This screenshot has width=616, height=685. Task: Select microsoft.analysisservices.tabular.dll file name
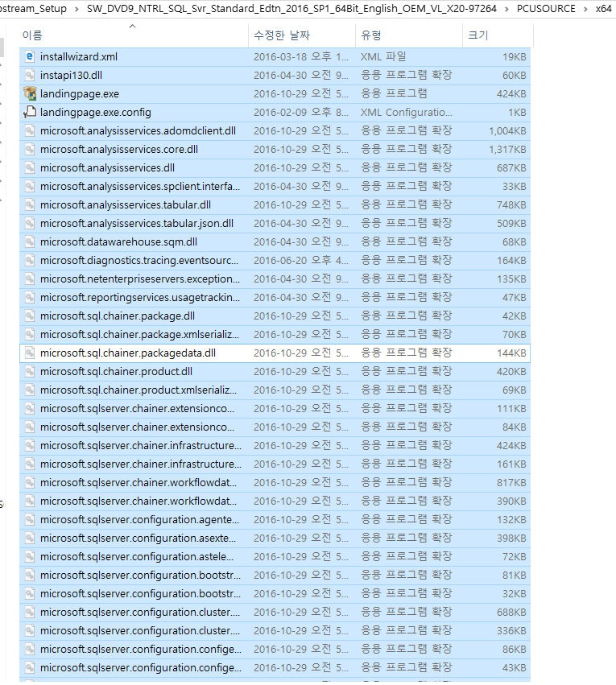pyautogui.click(x=126, y=205)
